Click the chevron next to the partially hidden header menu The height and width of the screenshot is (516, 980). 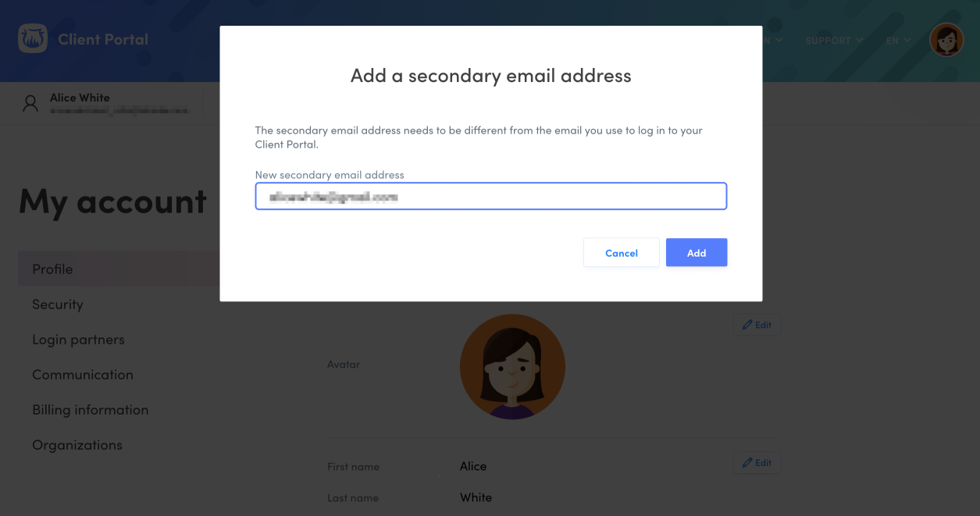779,41
